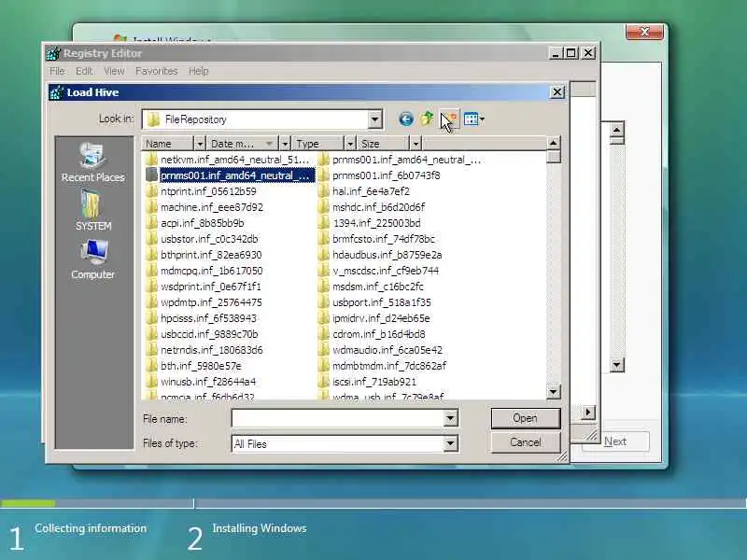Click the Open button
This screenshot has height=560, width=747.
(525, 418)
